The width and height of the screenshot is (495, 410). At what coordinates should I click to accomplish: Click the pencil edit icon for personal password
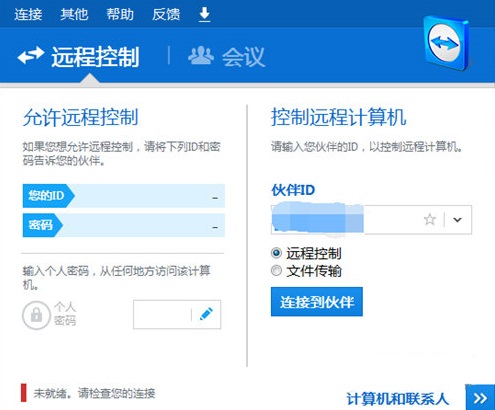206,314
